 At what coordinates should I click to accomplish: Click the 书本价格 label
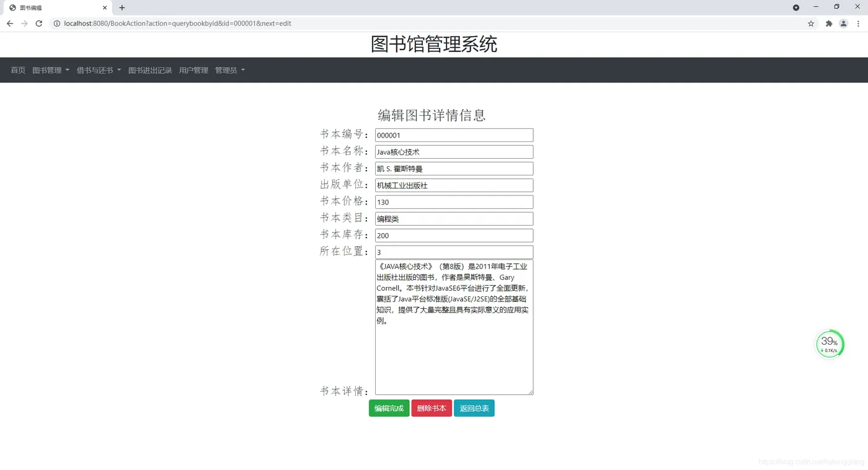tap(345, 202)
